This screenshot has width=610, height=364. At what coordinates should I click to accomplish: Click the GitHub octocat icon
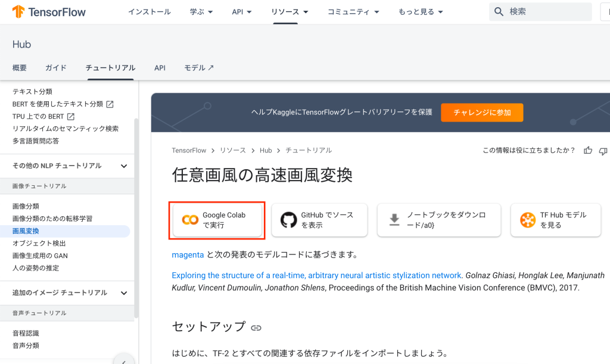coord(289,220)
